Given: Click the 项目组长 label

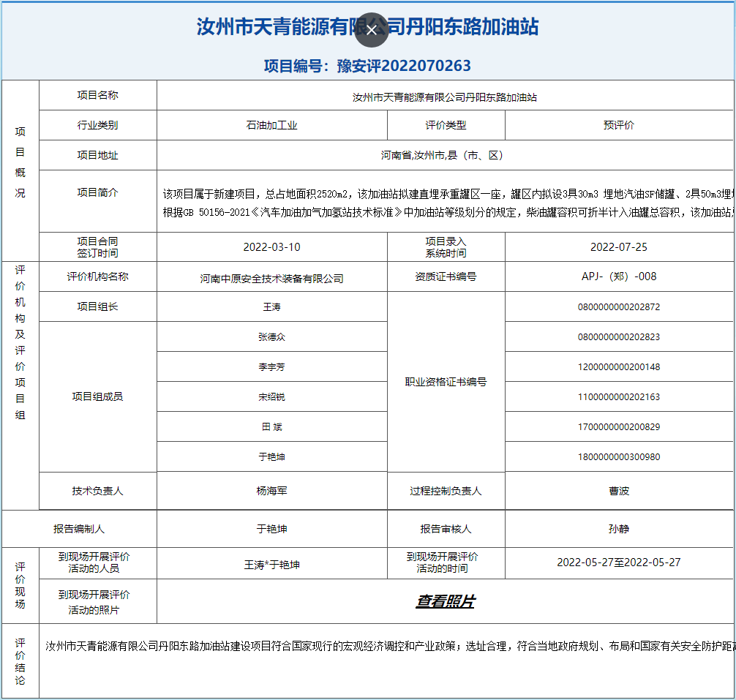Looking at the screenshot, I should click(x=97, y=306).
